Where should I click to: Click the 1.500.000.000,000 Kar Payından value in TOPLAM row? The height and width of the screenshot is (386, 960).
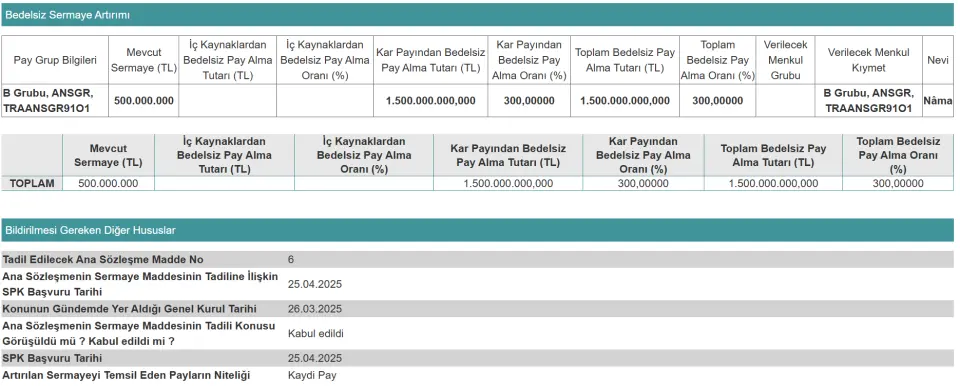pyautogui.click(x=508, y=183)
